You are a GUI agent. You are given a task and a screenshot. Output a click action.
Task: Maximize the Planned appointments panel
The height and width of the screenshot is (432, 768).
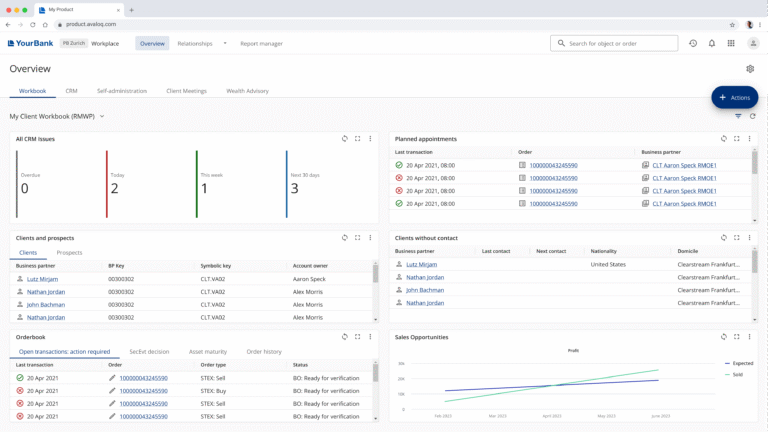coord(737,139)
